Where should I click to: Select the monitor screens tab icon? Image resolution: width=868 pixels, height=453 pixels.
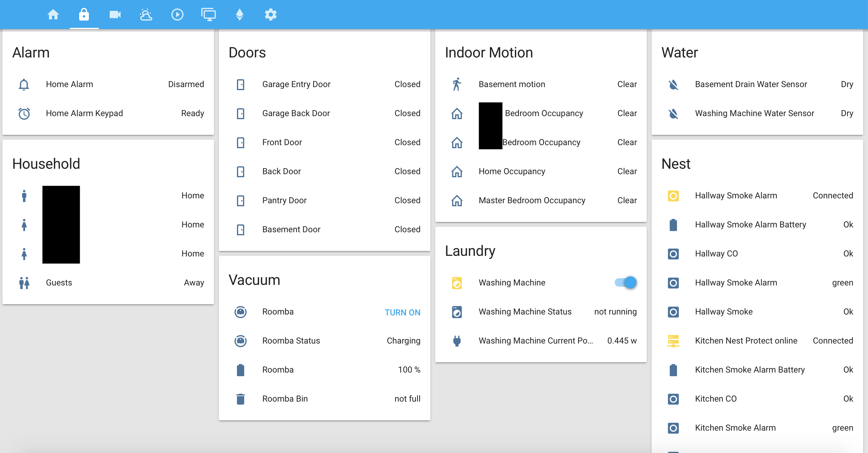208,15
